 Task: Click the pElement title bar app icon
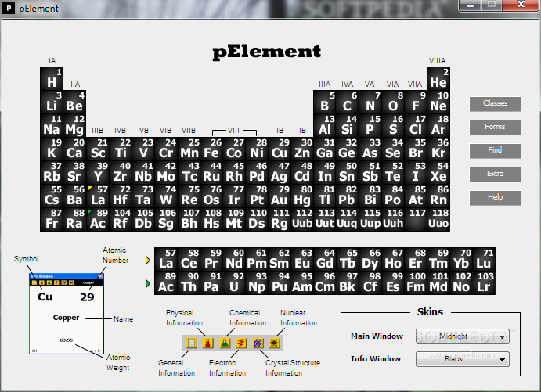(x=9, y=8)
